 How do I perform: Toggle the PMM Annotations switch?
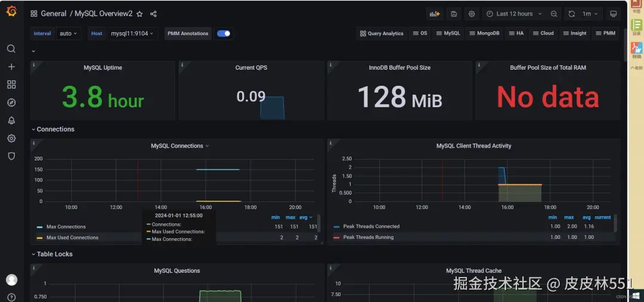pyautogui.click(x=224, y=33)
